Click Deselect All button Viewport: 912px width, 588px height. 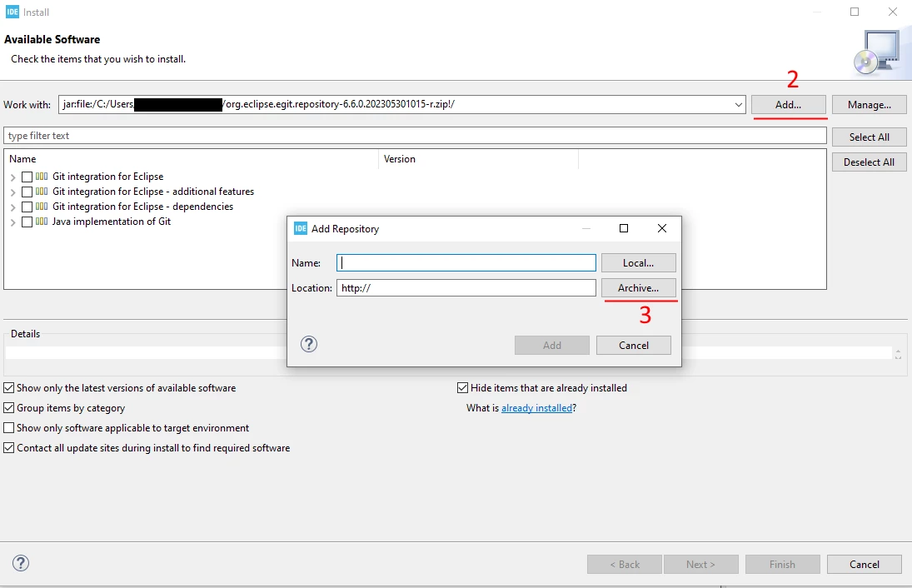pos(869,162)
